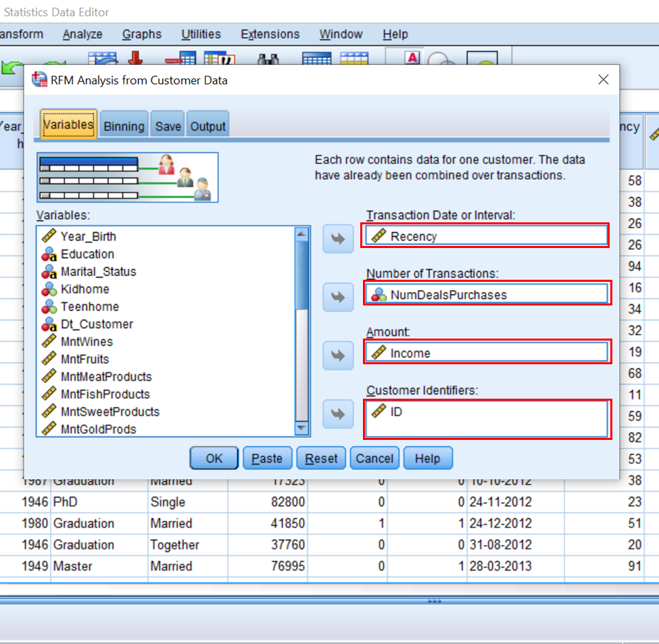Select Year_Birth variable in list
This screenshot has width=659, height=644.
click(88, 237)
